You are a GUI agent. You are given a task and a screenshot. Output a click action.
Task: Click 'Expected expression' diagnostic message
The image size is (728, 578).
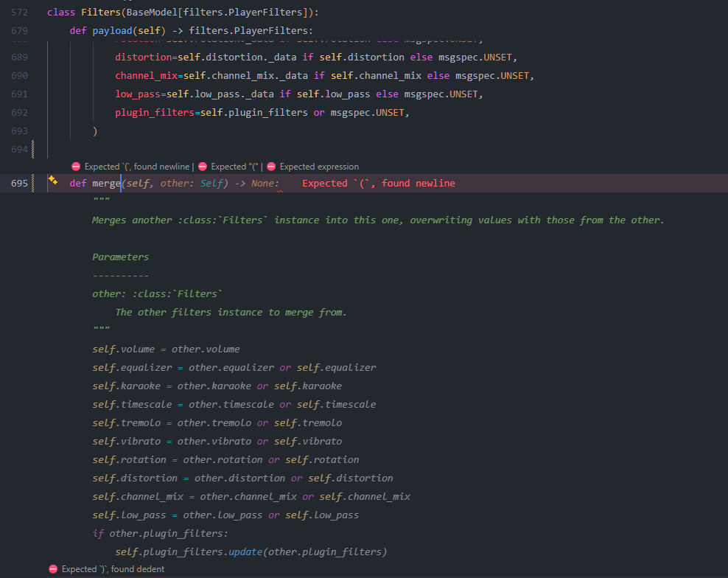coord(320,167)
